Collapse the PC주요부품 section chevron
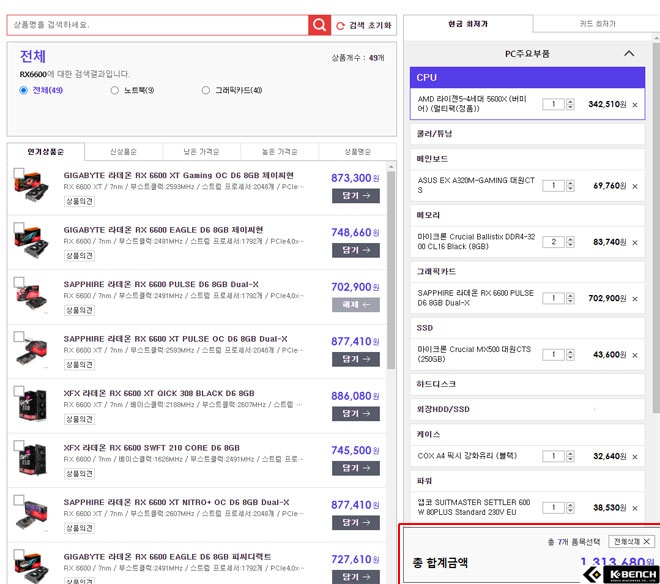This screenshot has width=660, height=584. [629, 53]
